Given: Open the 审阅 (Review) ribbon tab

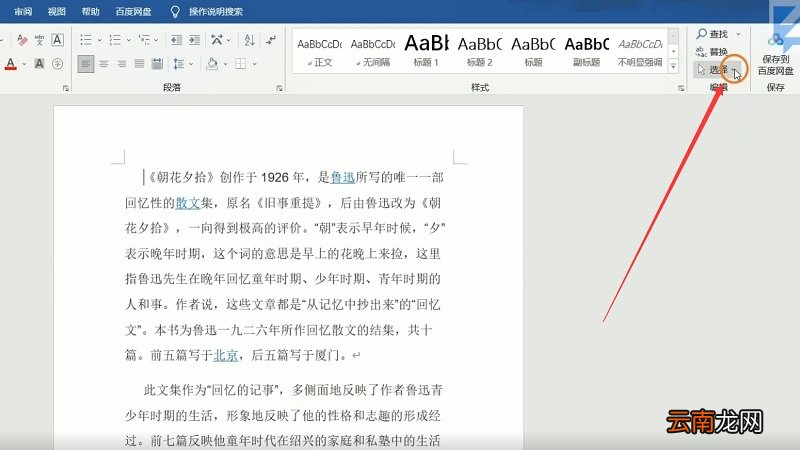Looking at the screenshot, I should click(23, 11).
